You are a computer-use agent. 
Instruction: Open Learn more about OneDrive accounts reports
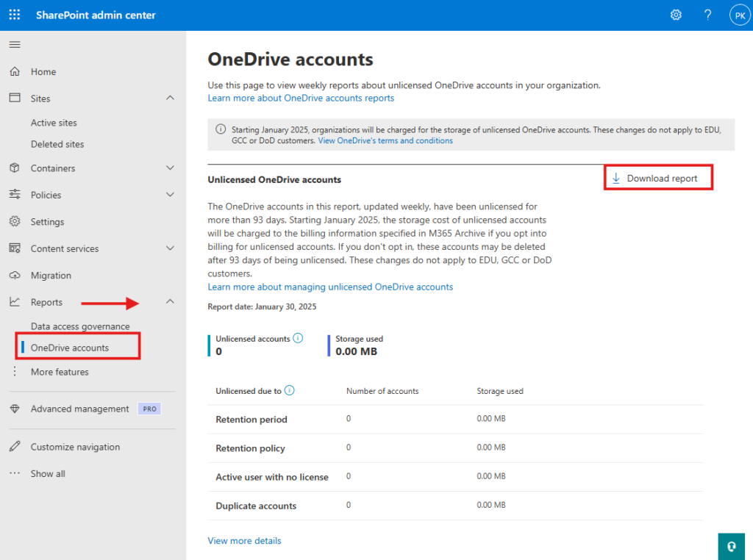[x=301, y=98]
